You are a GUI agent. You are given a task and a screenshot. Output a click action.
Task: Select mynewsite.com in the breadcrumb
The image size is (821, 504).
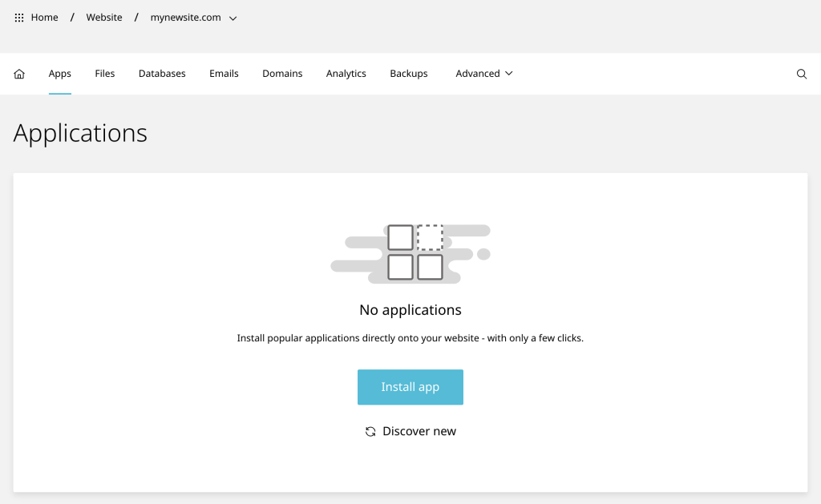(x=186, y=18)
